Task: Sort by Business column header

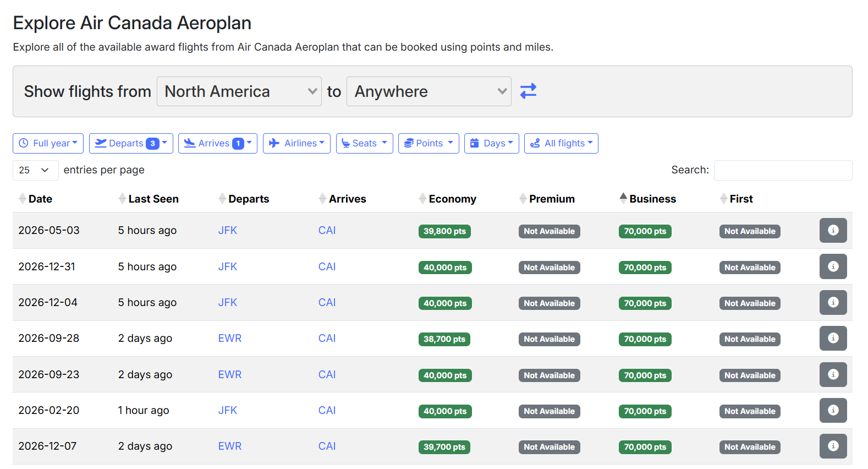Action: [x=652, y=199]
